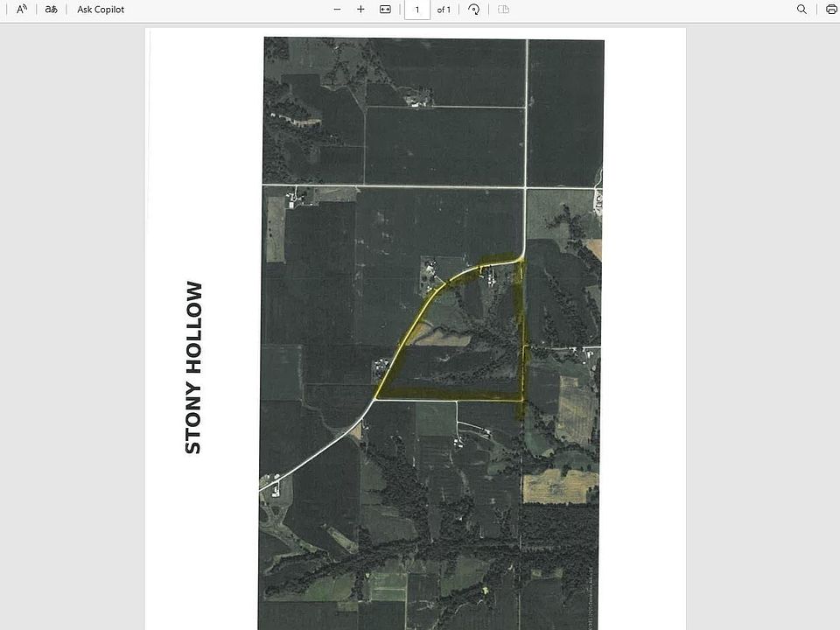Screen dimensions: 840x630
Task: Zoom in with the plus icon
Action: pos(360,10)
